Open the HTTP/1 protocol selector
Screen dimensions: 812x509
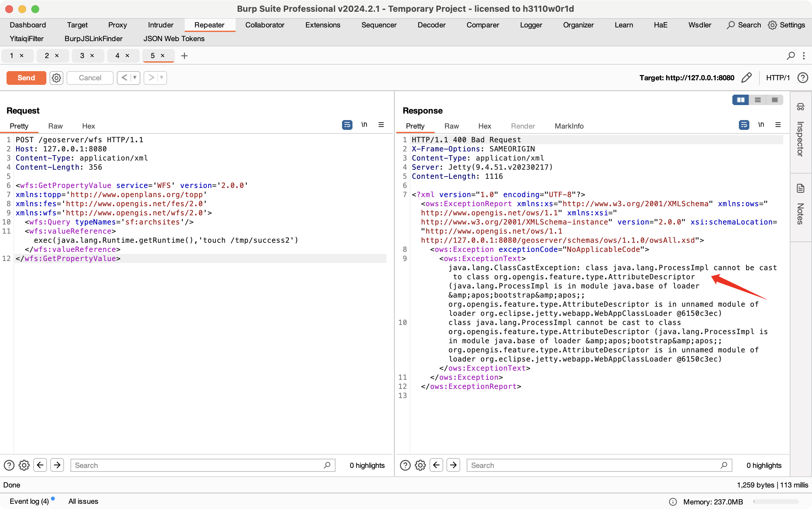click(x=778, y=78)
